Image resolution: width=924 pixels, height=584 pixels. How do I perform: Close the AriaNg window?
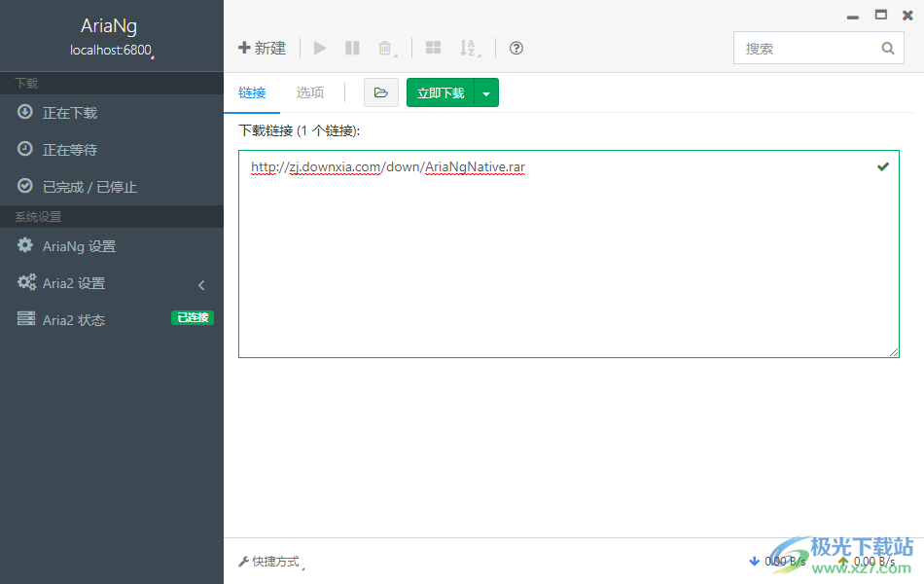coord(907,16)
